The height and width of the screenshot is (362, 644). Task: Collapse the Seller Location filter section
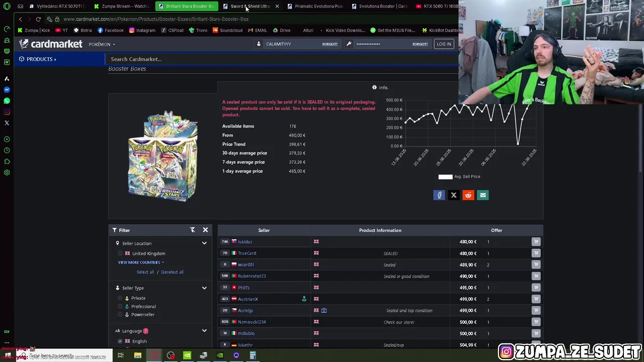tap(204, 243)
